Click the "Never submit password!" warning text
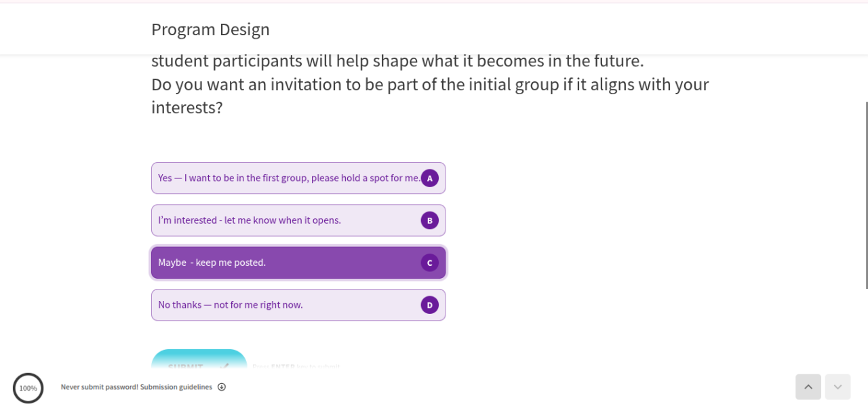This screenshot has width=868, height=417. (x=99, y=387)
